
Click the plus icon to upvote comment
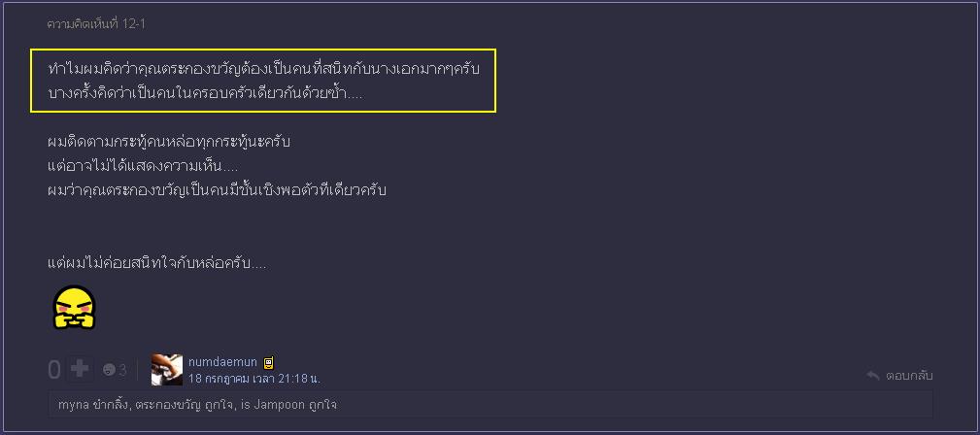tap(81, 369)
